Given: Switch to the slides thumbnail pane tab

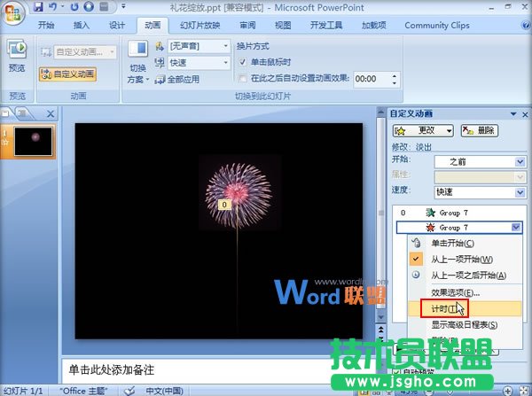Looking at the screenshot, I should coord(6,113).
